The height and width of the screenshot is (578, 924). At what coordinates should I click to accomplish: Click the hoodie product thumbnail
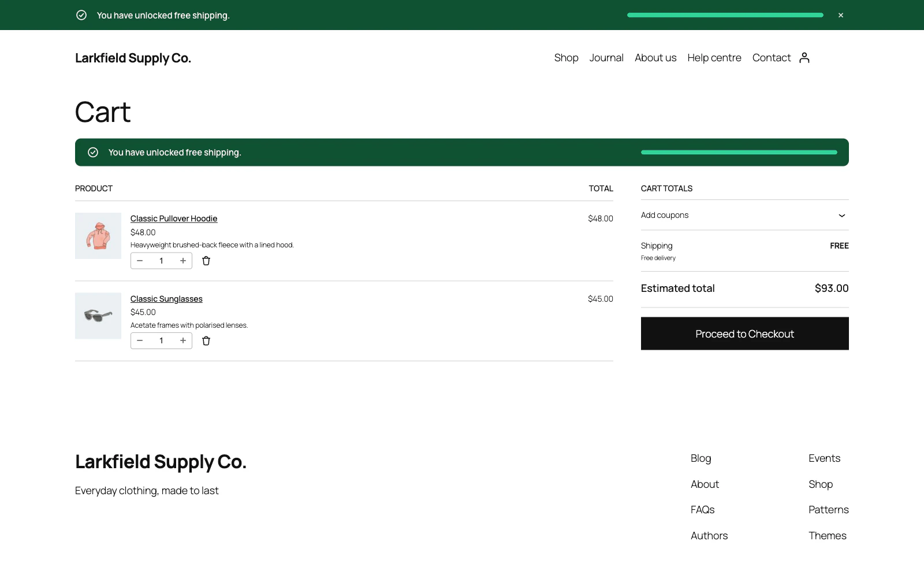[x=98, y=236]
